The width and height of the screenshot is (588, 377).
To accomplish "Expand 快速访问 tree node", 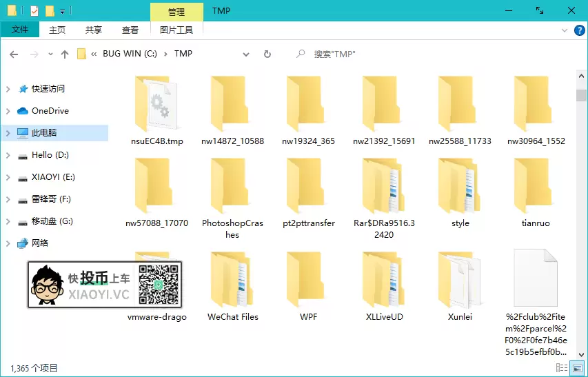I will pyautogui.click(x=8, y=89).
